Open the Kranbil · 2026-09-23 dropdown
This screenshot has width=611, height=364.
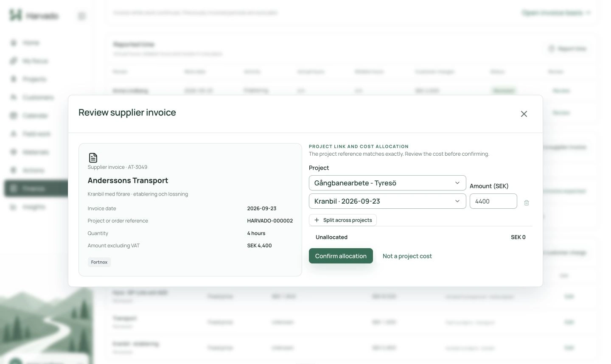(387, 201)
